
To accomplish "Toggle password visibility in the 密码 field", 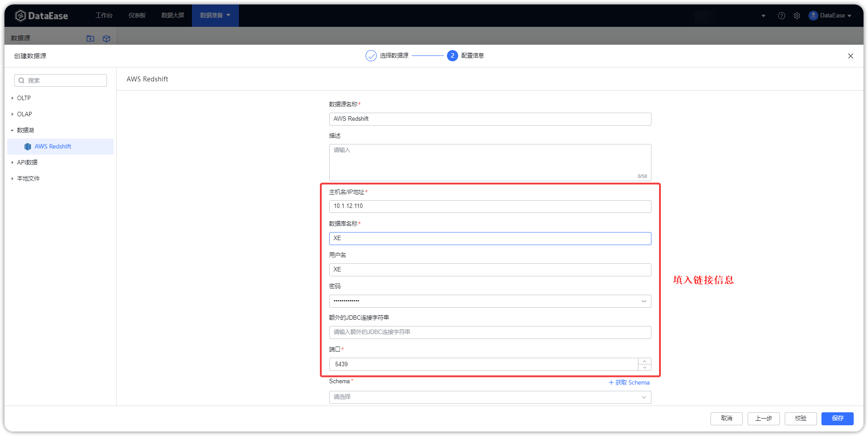I will (644, 301).
